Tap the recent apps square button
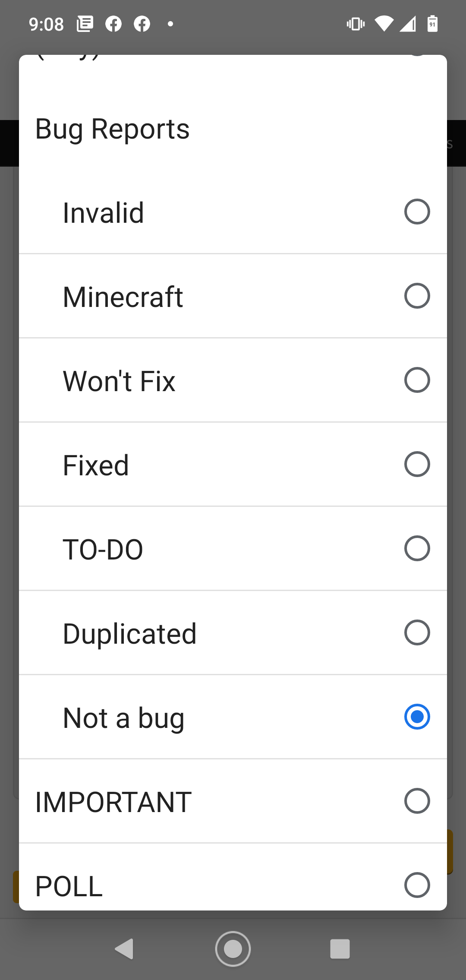The image size is (466, 980). (x=340, y=949)
